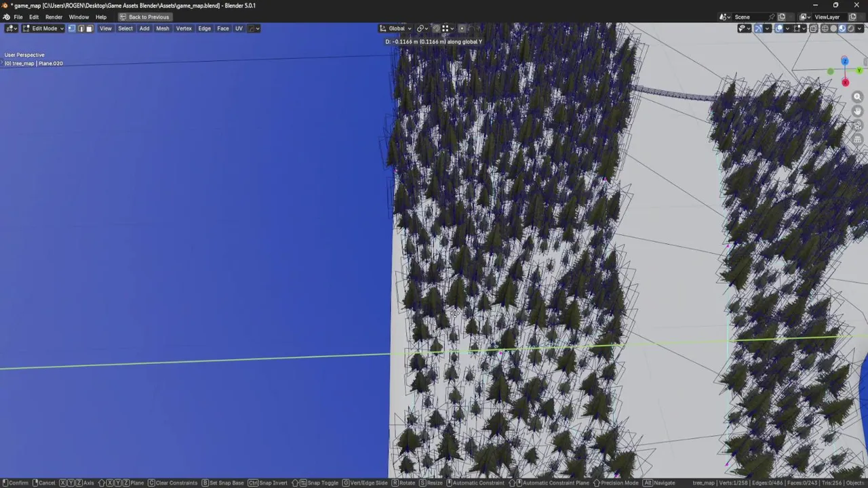Toggle viewport gizmos display
The width and height of the screenshot is (868, 488).
pos(758,28)
